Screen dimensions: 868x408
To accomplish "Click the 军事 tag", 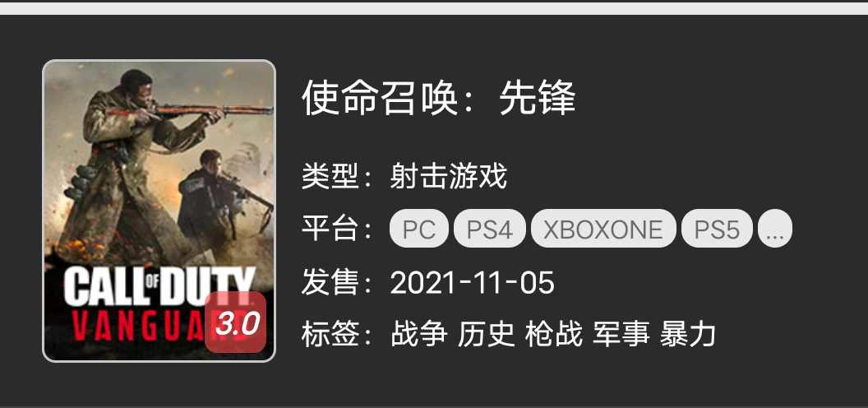I will pos(621,335).
